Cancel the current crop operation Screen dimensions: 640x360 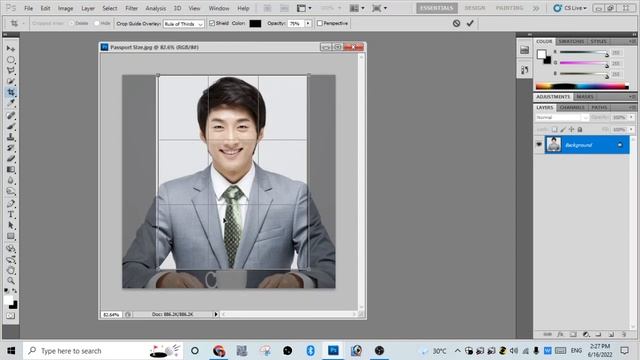[456, 24]
